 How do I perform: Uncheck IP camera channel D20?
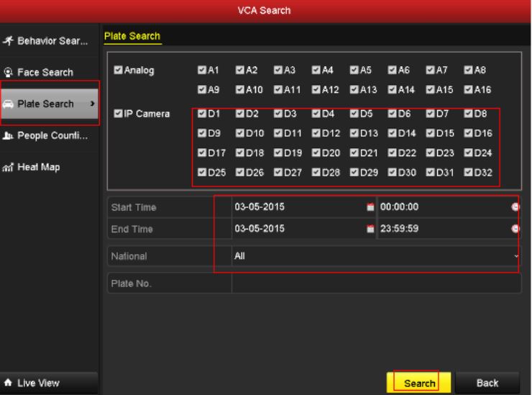316,153
